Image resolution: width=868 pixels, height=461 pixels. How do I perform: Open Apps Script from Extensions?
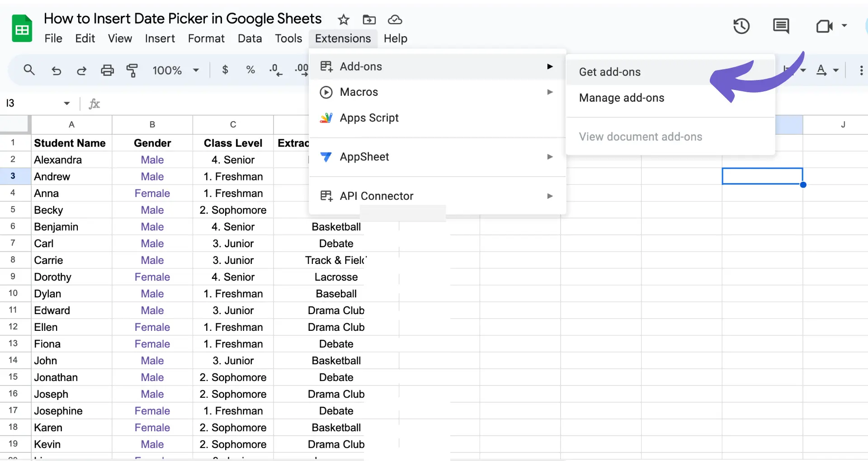437,118
